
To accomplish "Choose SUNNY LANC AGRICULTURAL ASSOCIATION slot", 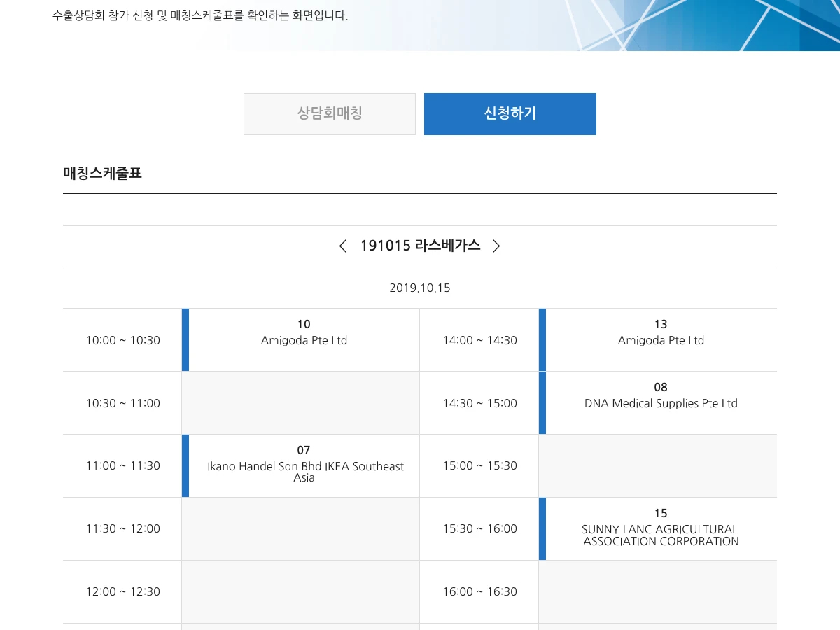I will tap(661, 529).
